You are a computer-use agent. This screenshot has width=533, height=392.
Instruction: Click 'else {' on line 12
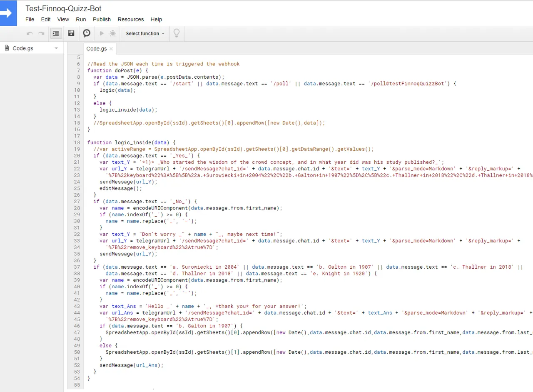pyautogui.click(x=102, y=103)
